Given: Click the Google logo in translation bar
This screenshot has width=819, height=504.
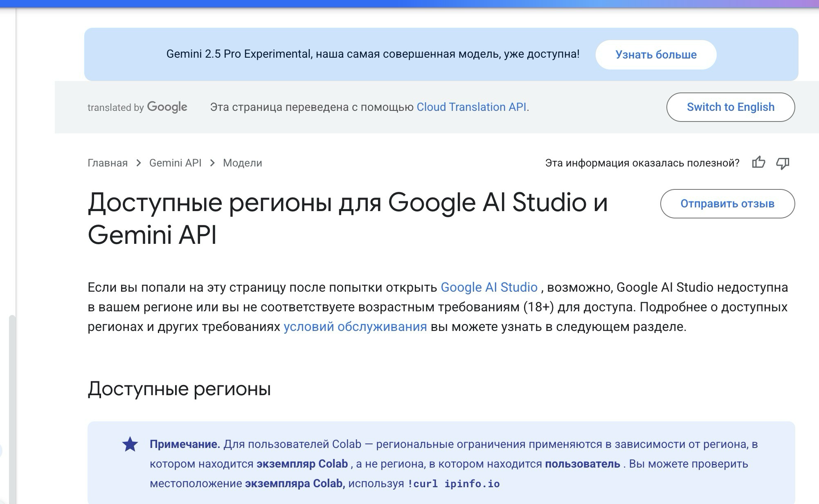Looking at the screenshot, I should click(x=167, y=107).
